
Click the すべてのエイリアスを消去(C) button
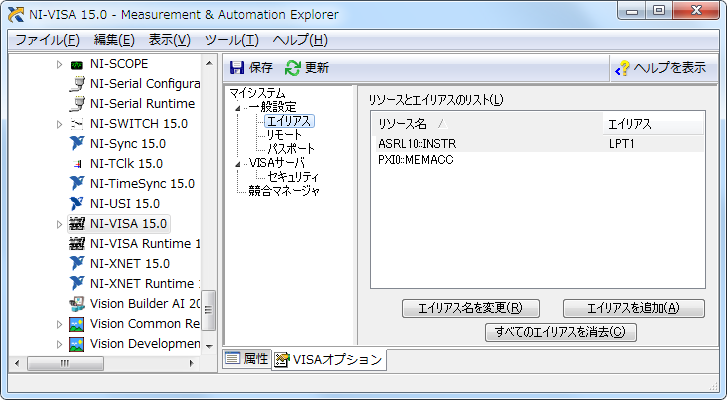pyautogui.click(x=561, y=332)
